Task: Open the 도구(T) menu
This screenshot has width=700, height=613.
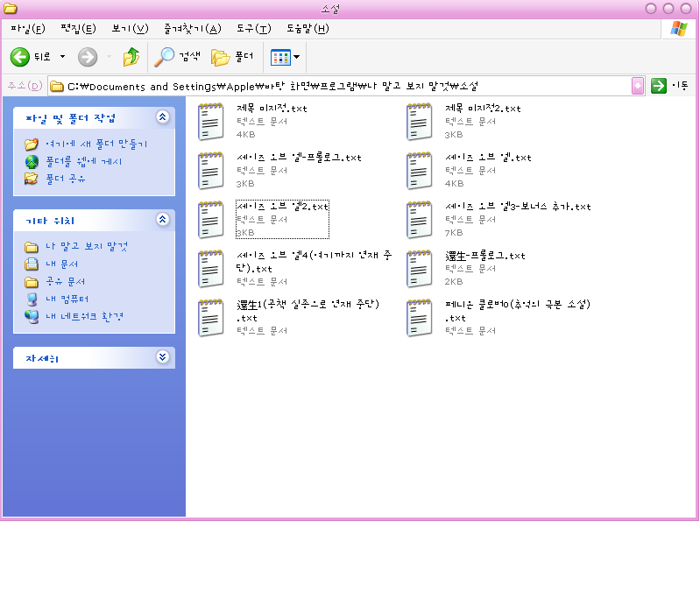Action: 253,29
